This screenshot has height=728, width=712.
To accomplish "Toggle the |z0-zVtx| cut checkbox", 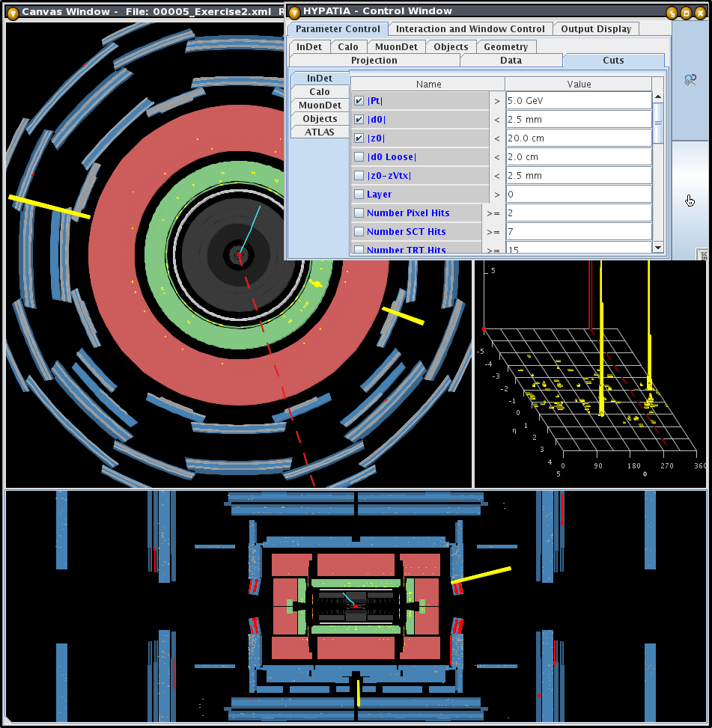I will click(x=359, y=176).
